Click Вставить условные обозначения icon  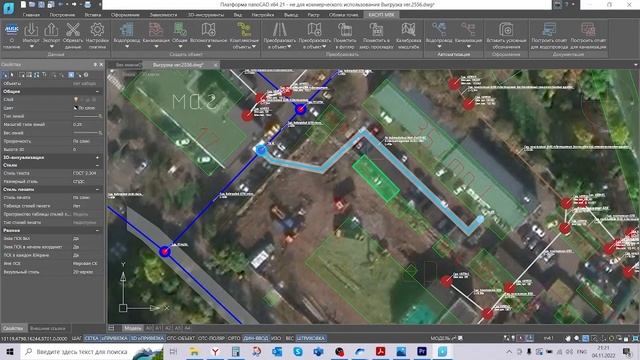click(x=506, y=30)
